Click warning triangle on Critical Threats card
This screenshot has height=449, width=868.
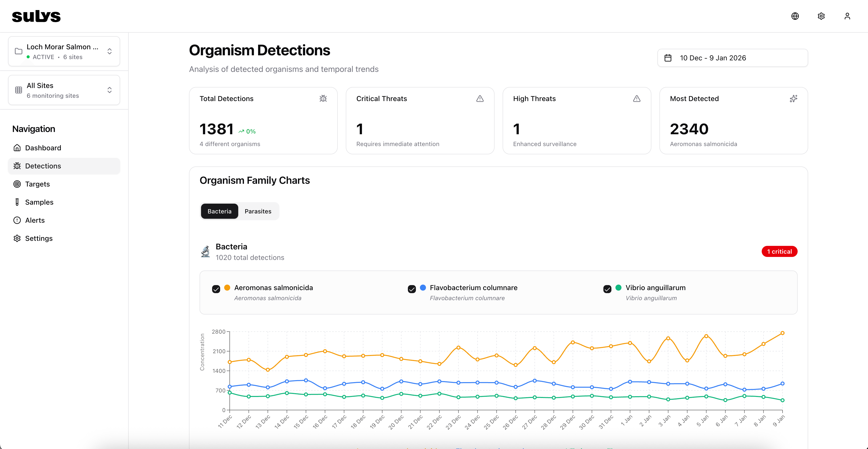click(480, 99)
